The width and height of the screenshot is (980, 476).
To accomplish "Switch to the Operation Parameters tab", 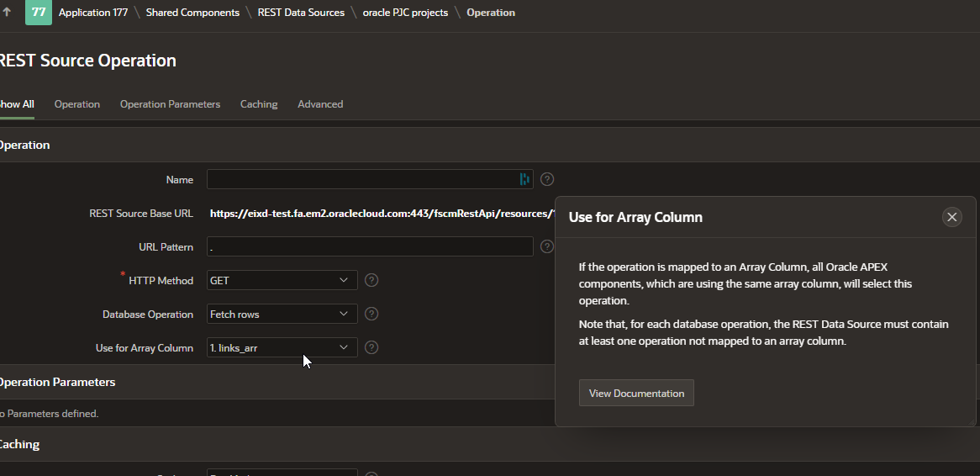I will [x=170, y=104].
